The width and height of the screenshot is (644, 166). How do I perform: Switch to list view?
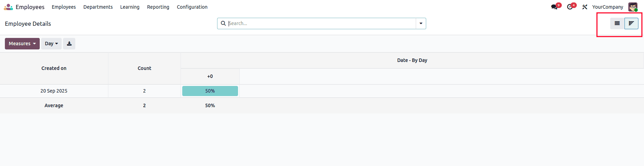[x=617, y=23]
